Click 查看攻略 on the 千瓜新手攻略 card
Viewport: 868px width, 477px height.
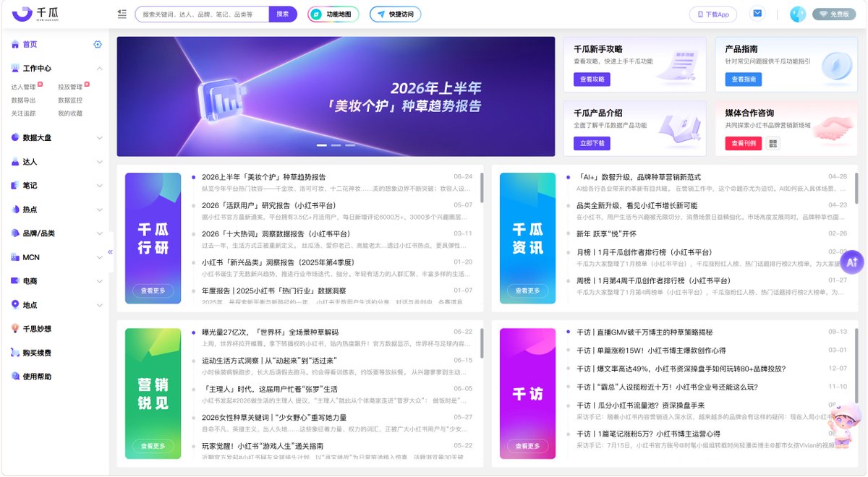[x=592, y=79]
